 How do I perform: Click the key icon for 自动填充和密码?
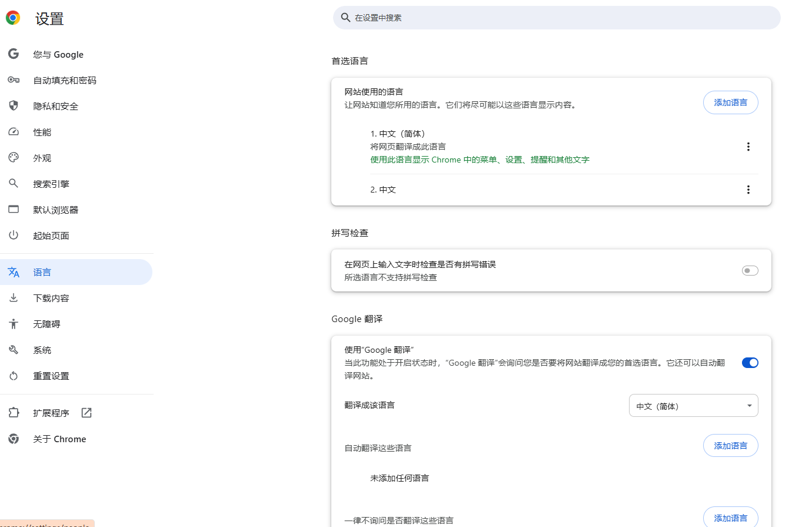[x=14, y=80]
